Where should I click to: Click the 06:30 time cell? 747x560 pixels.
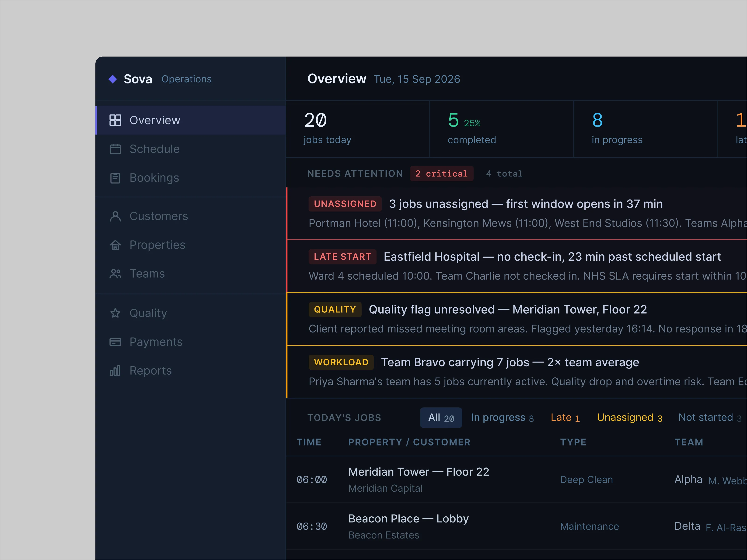(312, 527)
